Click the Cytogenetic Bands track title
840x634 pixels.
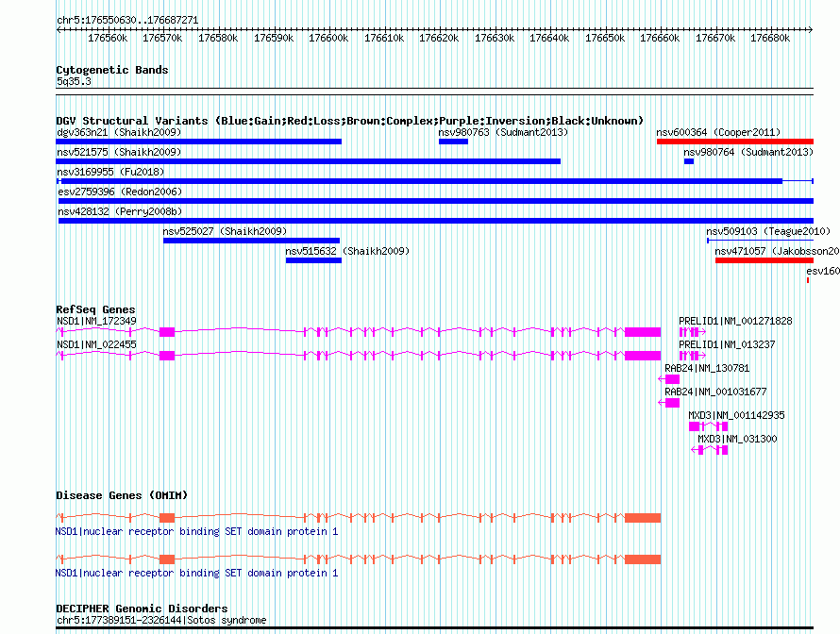pos(112,70)
